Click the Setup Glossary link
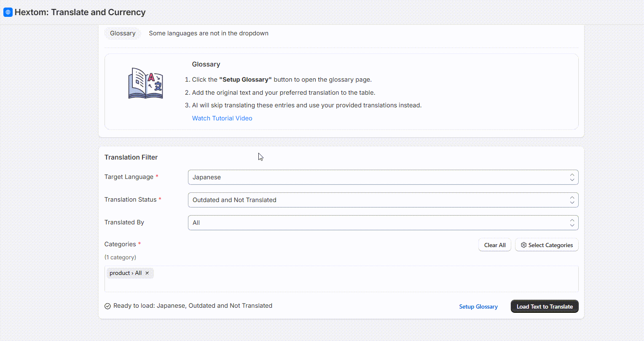 point(478,306)
